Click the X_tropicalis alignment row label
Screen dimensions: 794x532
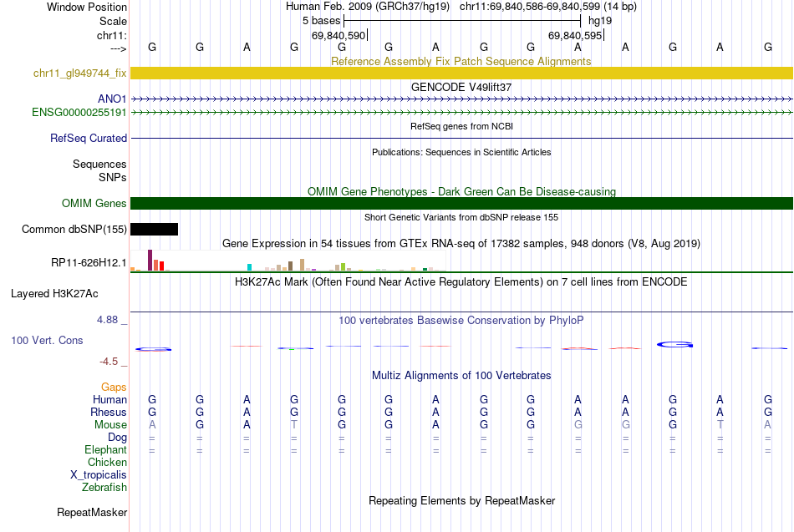tap(99, 475)
